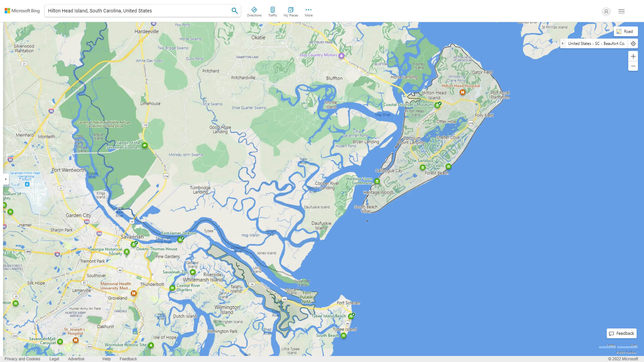The image size is (644, 362).
Task: Click the search magnifier icon
Action: [234, 10]
